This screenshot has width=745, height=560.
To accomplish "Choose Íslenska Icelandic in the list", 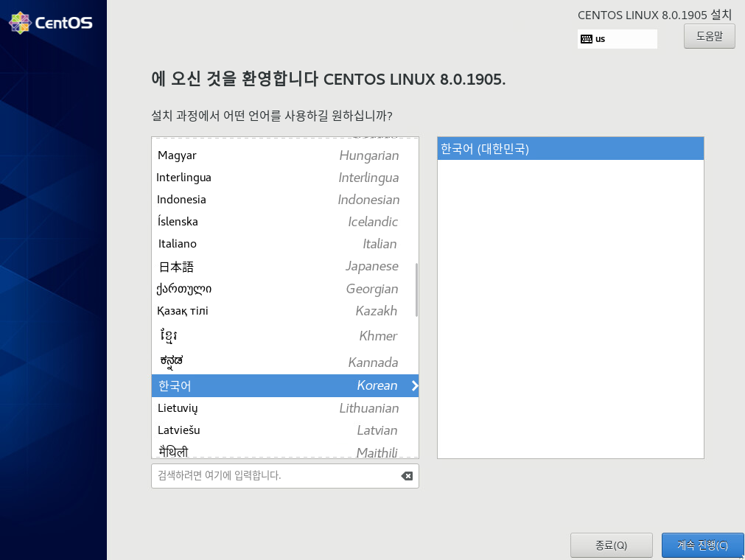I will coord(285,222).
